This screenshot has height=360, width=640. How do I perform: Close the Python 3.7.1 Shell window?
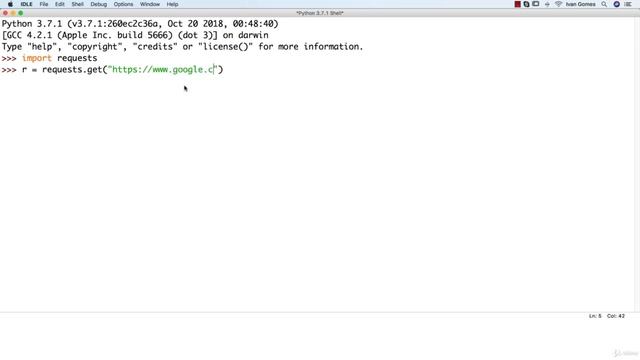(5, 13)
